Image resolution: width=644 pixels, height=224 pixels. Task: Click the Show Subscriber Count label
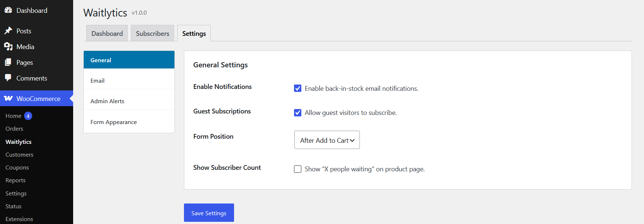227,168
